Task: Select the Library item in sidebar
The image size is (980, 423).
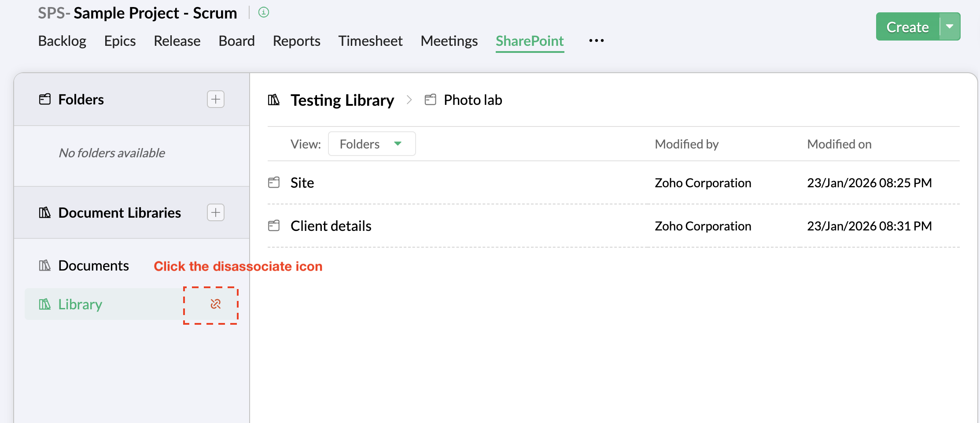Action: point(80,304)
